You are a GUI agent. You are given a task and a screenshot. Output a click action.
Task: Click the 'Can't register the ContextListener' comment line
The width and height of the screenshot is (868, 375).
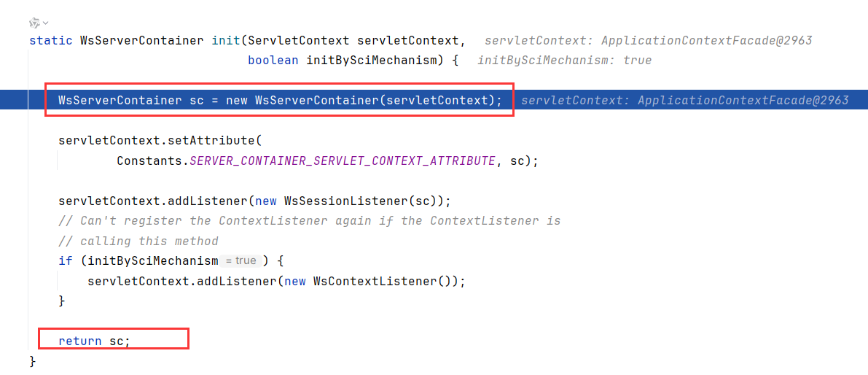[x=310, y=220]
